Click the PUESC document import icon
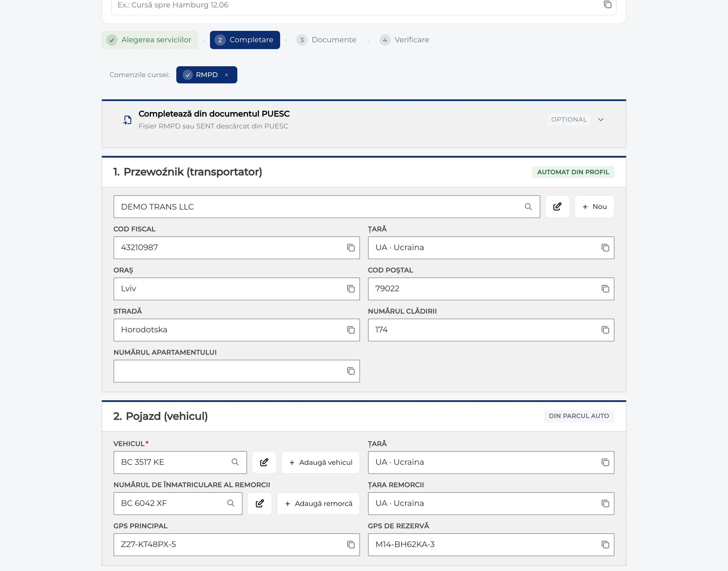 click(127, 120)
